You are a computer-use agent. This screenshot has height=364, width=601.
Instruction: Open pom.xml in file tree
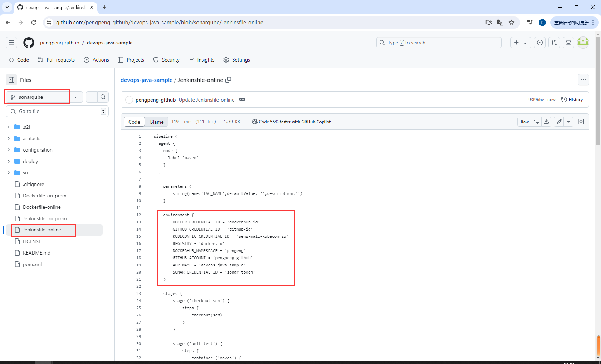coord(32,264)
